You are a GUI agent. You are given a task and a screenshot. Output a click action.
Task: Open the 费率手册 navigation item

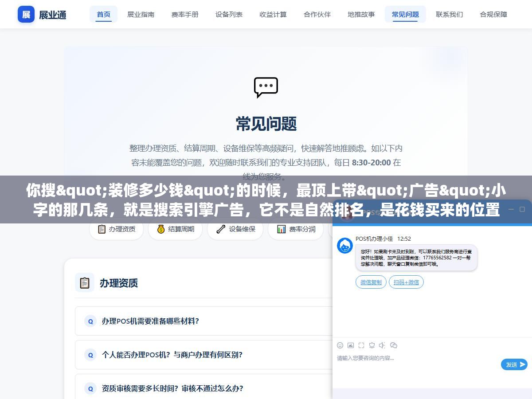pyautogui.click(x=185, y=14)
